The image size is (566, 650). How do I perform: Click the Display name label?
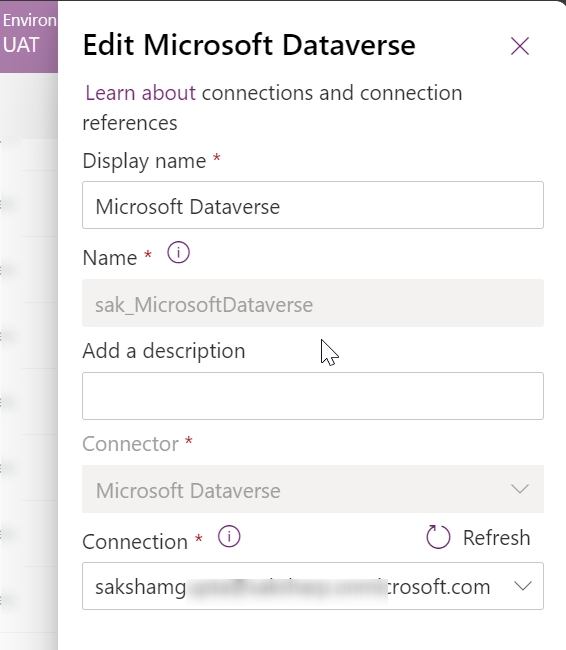click(x=144, y=161)
